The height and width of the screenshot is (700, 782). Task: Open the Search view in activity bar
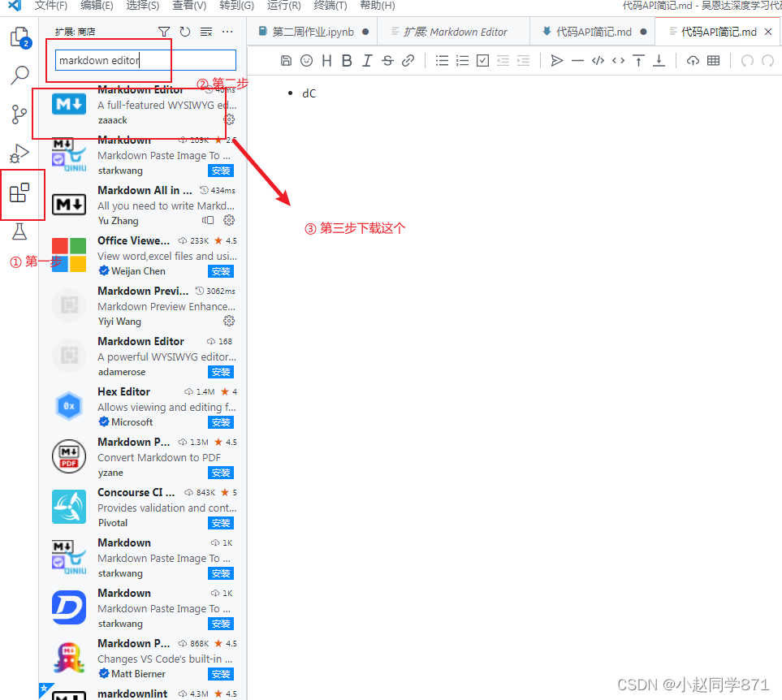(x=20, y=76)
